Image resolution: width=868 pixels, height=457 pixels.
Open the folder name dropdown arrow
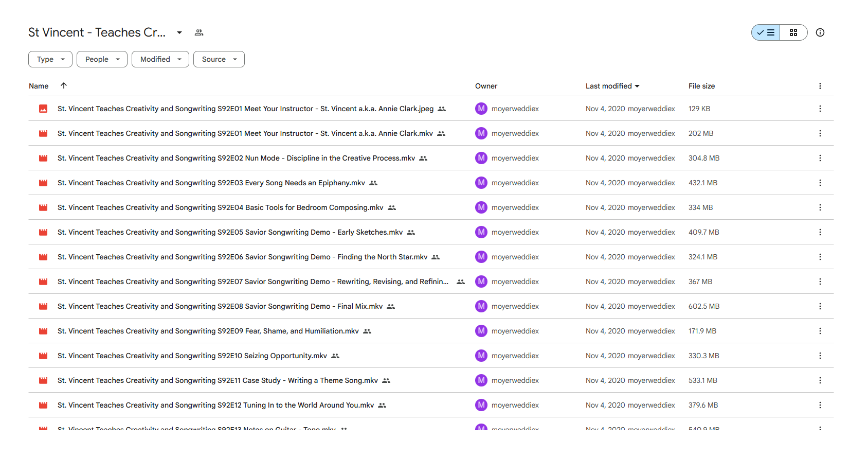(179, 32)
